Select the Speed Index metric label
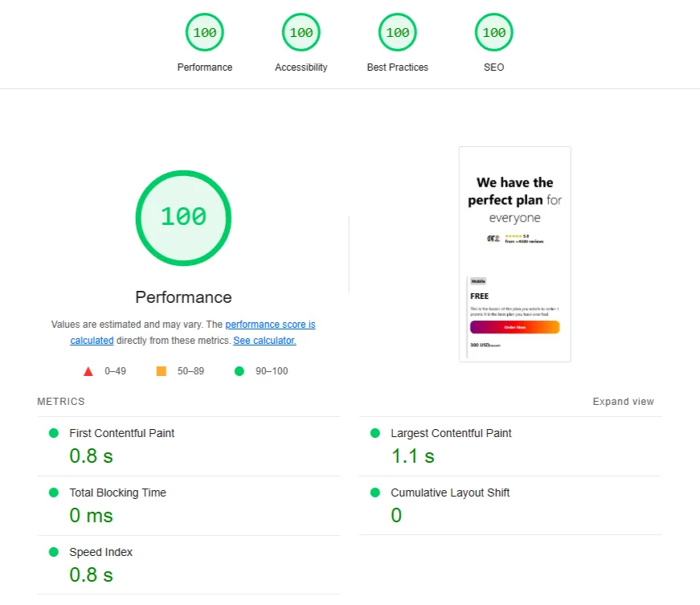Viewport: 700px width, 605px height. (101, 552)
